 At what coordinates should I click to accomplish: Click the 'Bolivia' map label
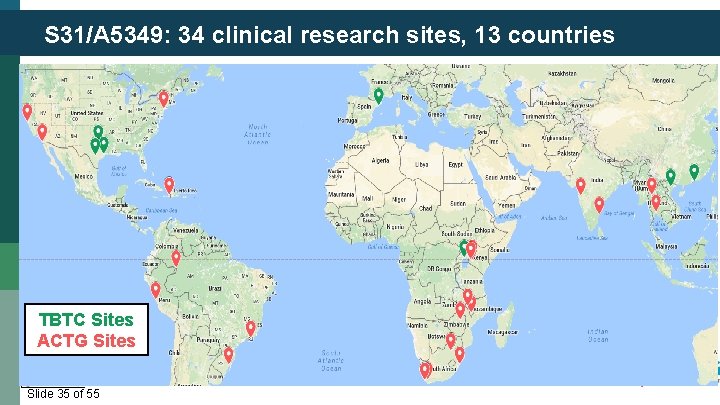(x=190, y=316)
